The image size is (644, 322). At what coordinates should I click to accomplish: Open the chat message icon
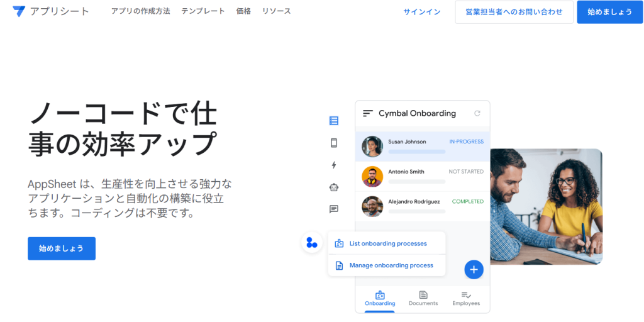(x=334, y=209)
